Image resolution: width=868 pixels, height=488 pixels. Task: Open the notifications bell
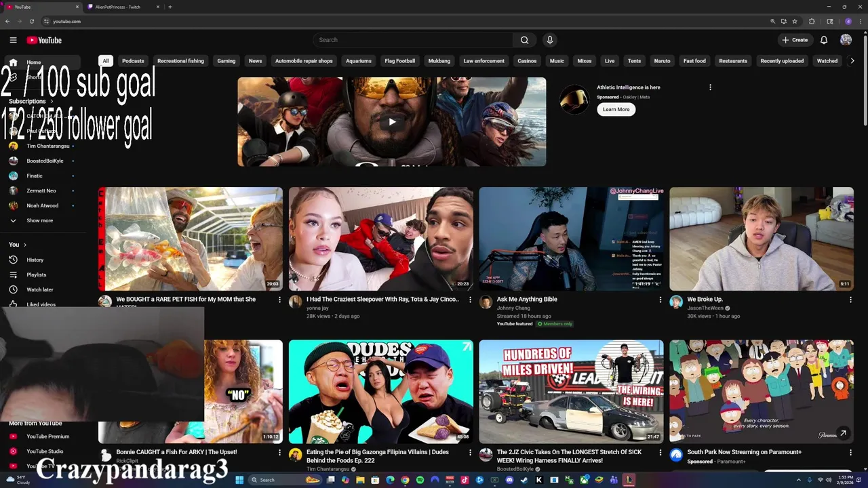(824, 40)
